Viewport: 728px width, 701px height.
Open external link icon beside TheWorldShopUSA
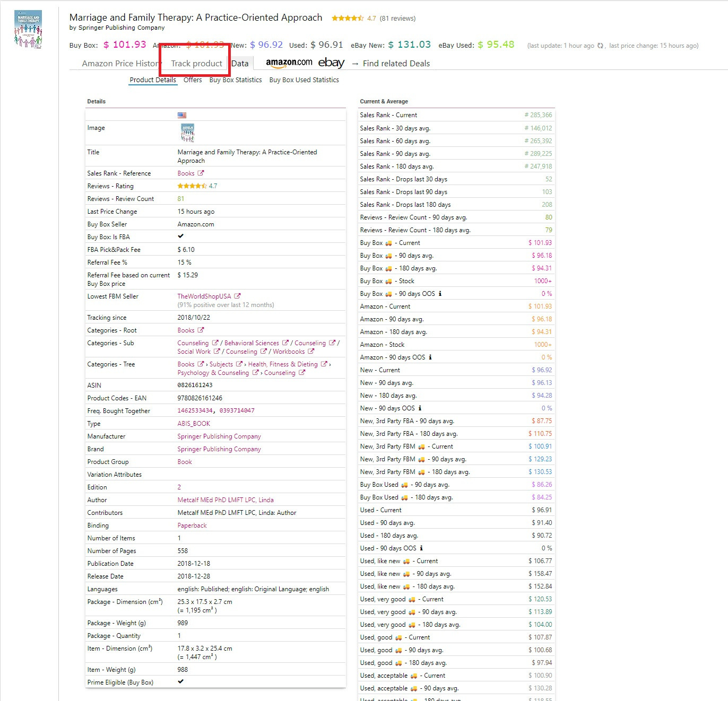237,296
